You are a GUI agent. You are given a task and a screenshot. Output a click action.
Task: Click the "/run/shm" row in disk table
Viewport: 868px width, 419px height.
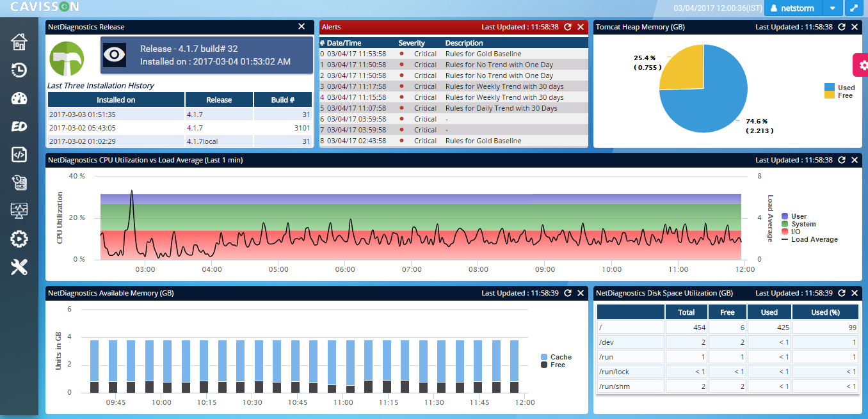(727, 386)
